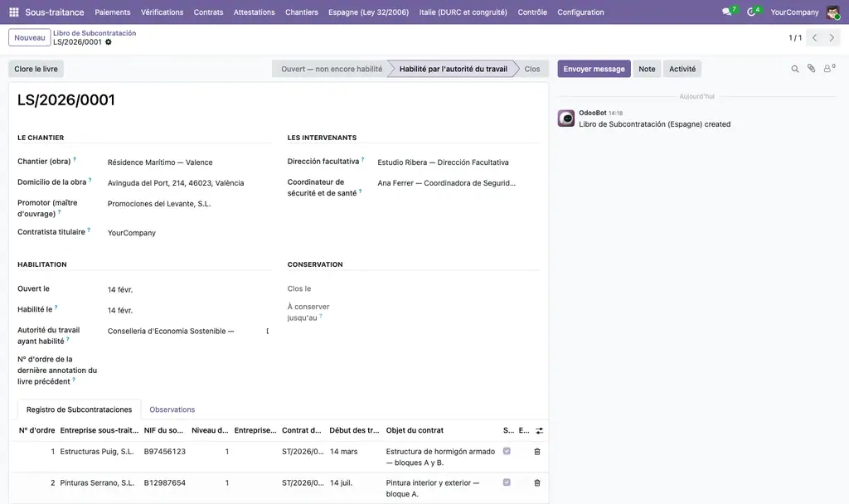Show followers with the person icon

(x=828, y=69)
